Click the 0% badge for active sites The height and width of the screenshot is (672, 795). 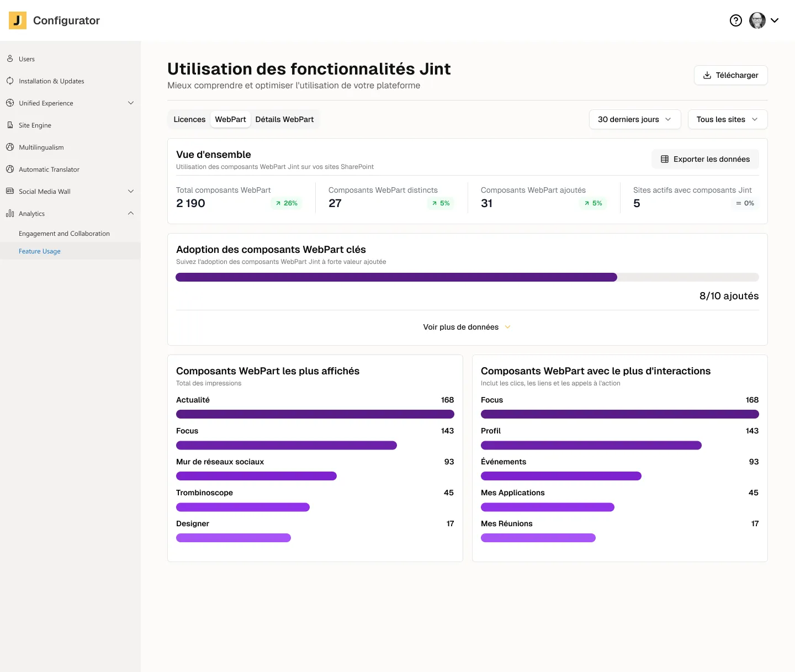coord(745,203)
